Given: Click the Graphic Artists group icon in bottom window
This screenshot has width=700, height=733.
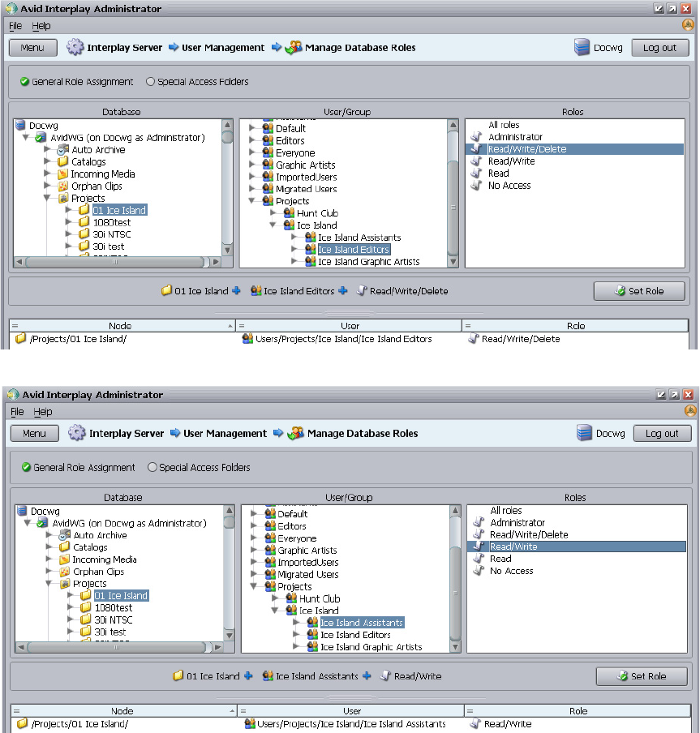Looking at the screenshot, I should point(270,551).
